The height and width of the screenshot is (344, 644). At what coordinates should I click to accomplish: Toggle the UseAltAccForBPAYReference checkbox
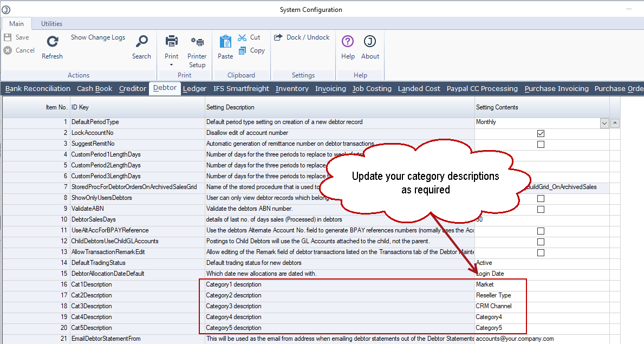(x=541, y=231)
